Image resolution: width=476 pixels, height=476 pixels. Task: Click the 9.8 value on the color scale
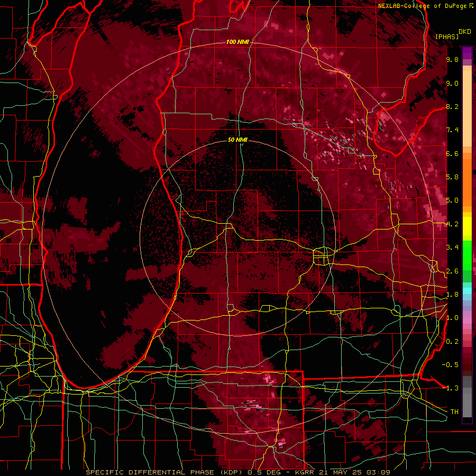(x=452, y=59)
